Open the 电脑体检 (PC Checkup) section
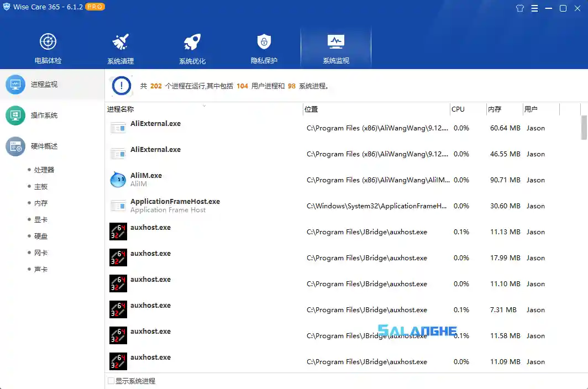Image resolution: width=588 pixels, height=389 pixels. [x=48, y=47]
